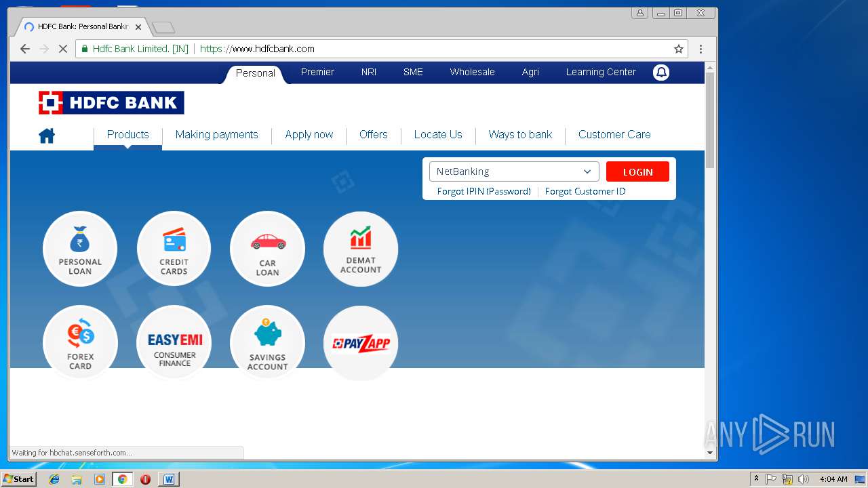View site security padlock info

pos(85,49)
